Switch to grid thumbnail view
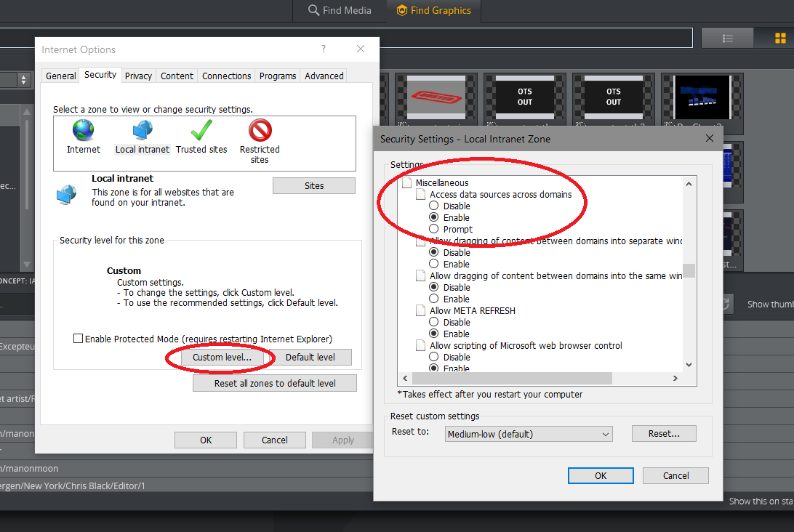794x532 pixels. point(780,39)
